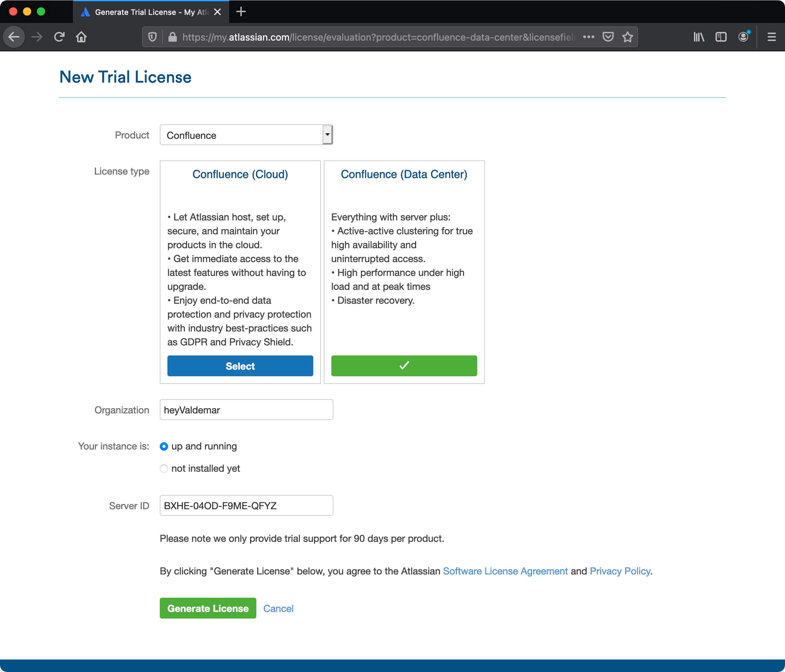Screen dimensions: 785x672
Task: Click the bookmark star icon in toolbar
Action: click(x=626, y=37)
